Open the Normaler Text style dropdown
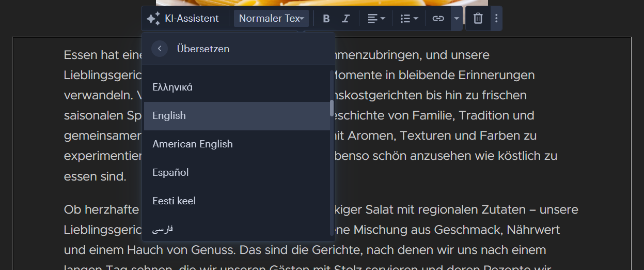This screenshot has width=644, height=270. (271, 19)
